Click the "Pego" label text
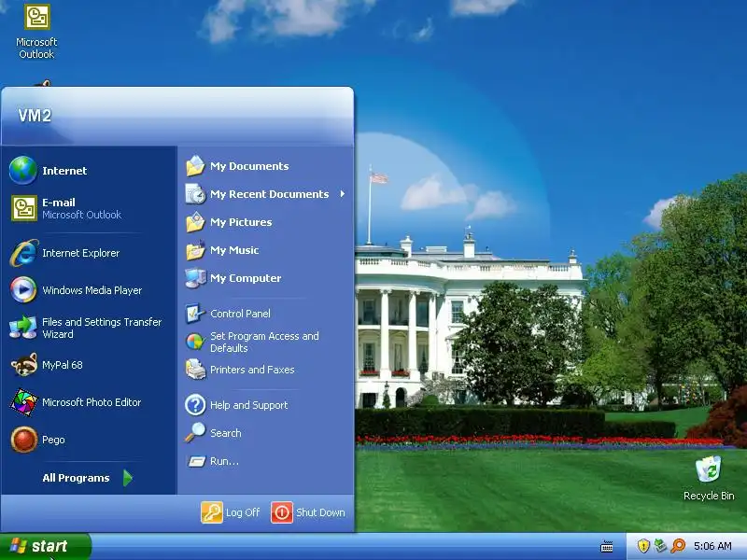The height and width of the screenshot is (560, 747). (x=53, y=440)
